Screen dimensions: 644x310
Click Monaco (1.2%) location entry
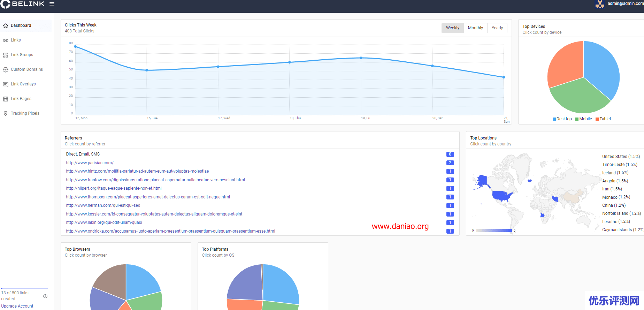coord(616,197)
